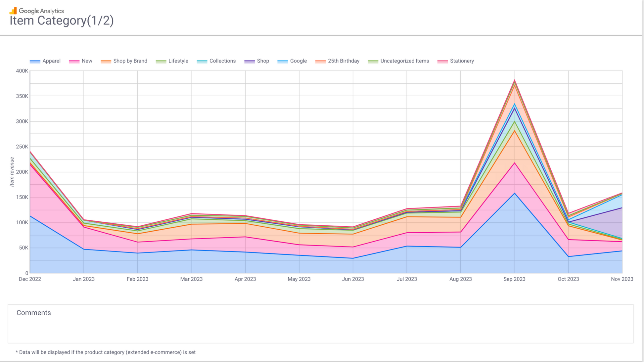Click the Jun 2023 axis label
644x362 pixels.
pos(353,279)
